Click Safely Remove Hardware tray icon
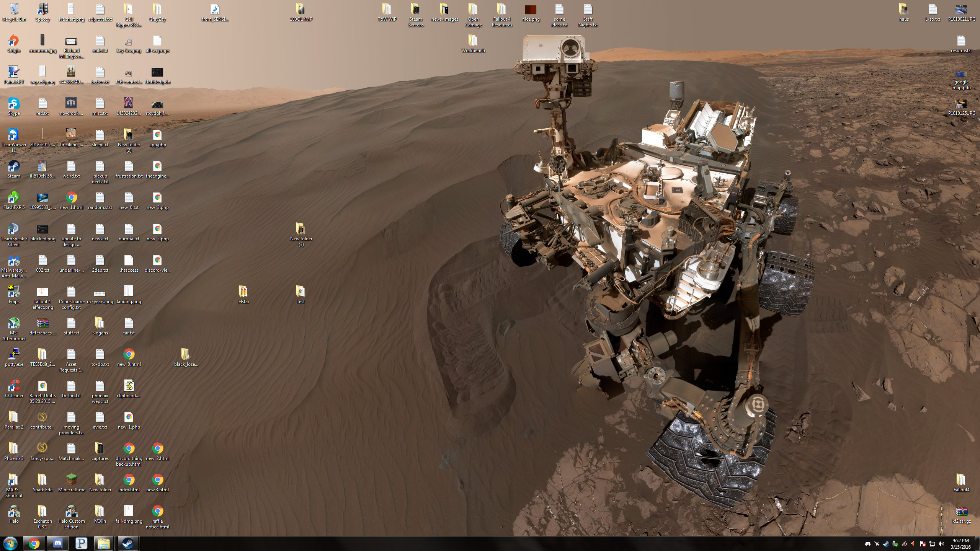 (x=895, y=544)
